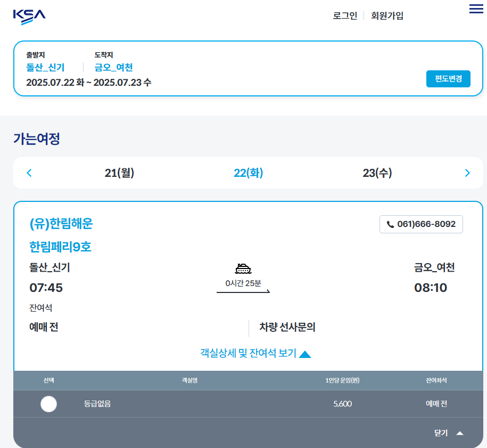This screenshot has width=487, height=448.
Task: Click the 잔여좌석 column header
Action: click(x=436, y=380)
